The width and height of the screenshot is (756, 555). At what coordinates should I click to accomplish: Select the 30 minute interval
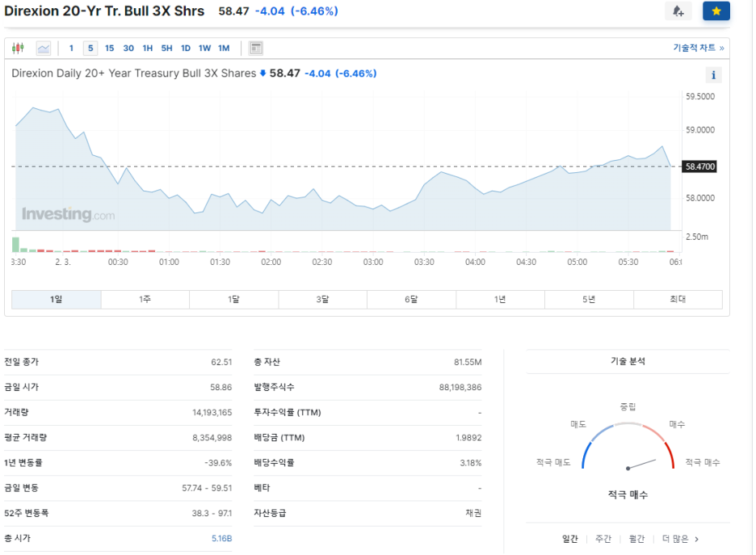128,48
